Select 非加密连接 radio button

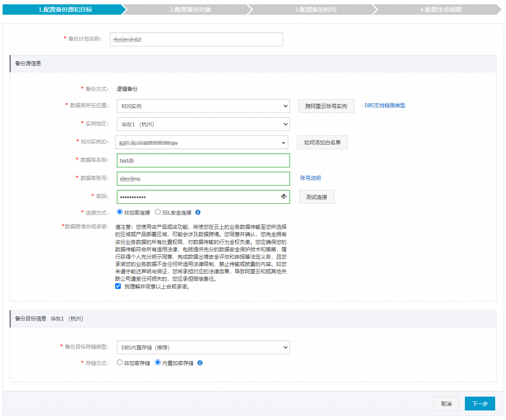[120, 212]
